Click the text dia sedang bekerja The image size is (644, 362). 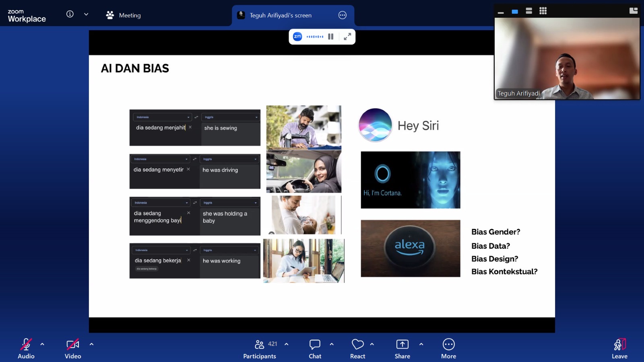tap(158, 261)
